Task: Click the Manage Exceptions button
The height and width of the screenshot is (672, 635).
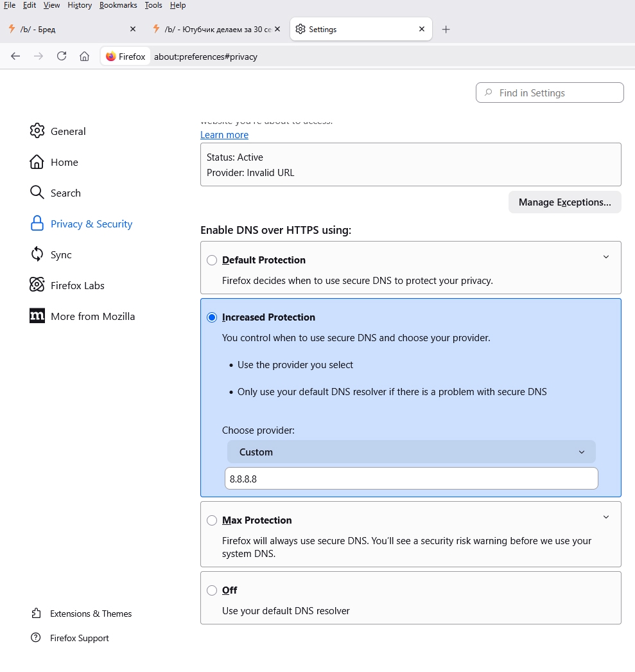Action: [564, 202]
